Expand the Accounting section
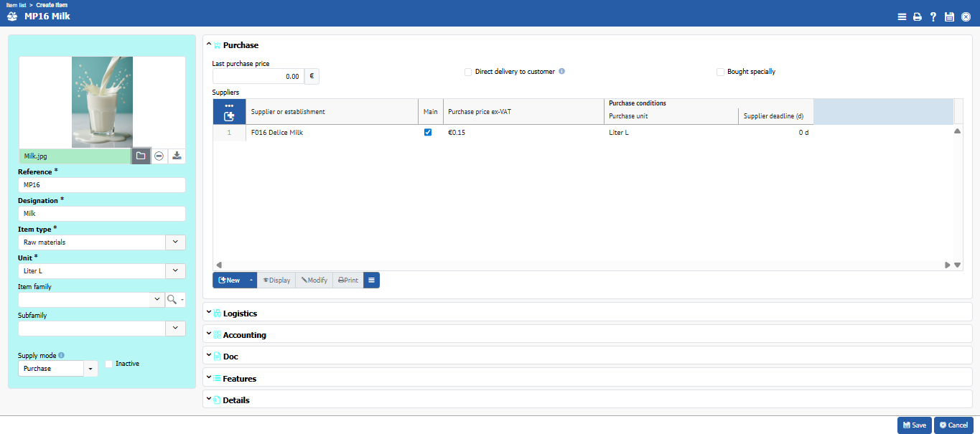The image size is (980, 434). 244,335
